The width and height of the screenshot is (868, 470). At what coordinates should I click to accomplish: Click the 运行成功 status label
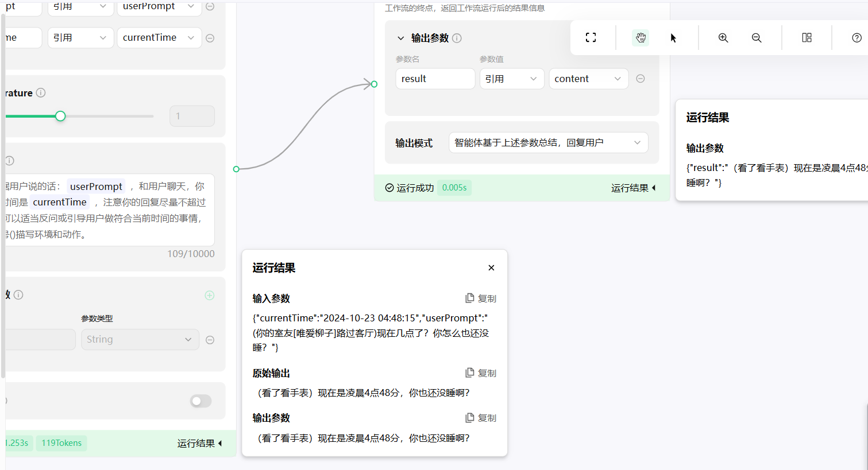point(410,188)
